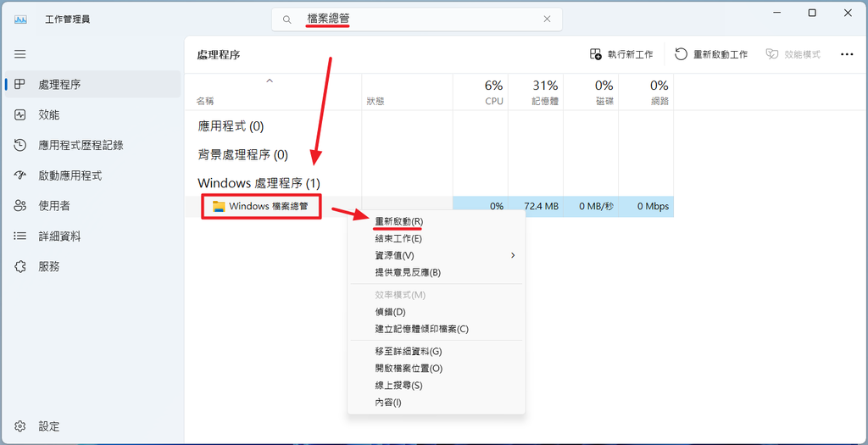Choose 線上搜尋(S) menu item

pyautogui.click(x=437, y=385)
